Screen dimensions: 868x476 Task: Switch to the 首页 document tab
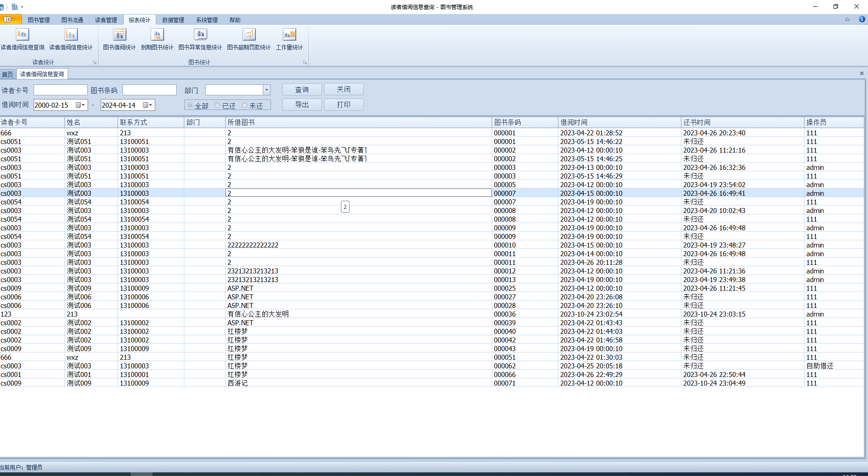click(x=8, y=74)
